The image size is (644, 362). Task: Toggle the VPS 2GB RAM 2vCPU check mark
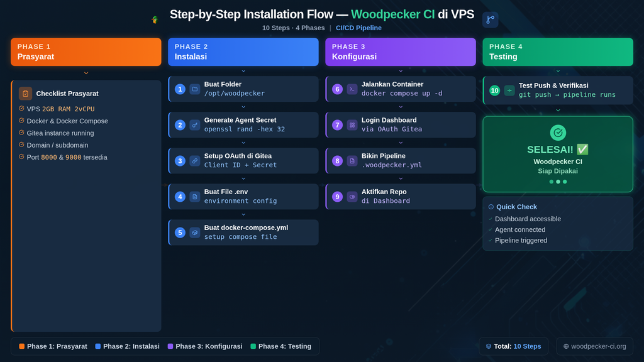pos(21,108)
